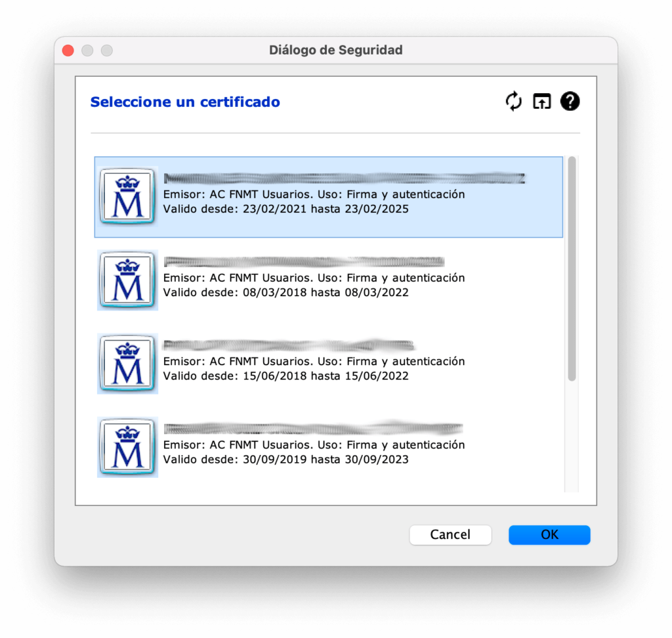Viewport: 672px width, 638px height.
Task: Select certificate valid from 23/02/2021
Action: click(x=329, y=197)
